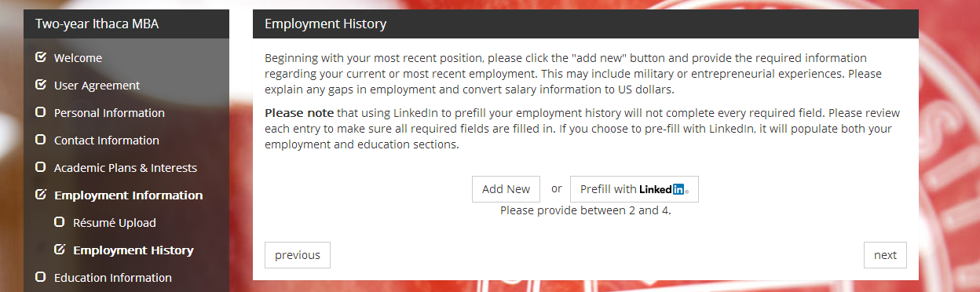Click the Welcome completed checkmark icon

coord(41,57)
